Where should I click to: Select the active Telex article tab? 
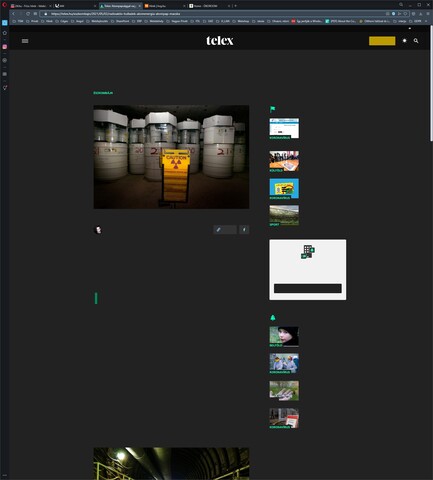(120, 6)
